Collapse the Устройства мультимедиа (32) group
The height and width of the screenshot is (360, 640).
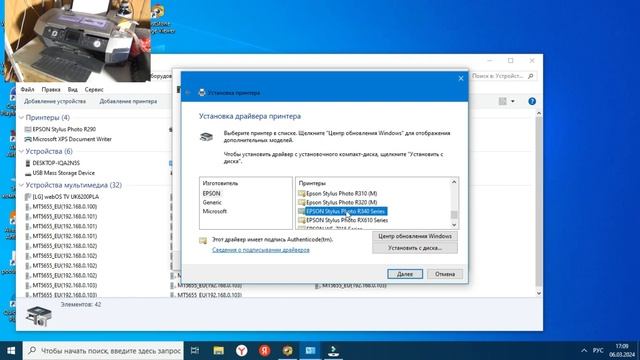click(x=22, y=185)
